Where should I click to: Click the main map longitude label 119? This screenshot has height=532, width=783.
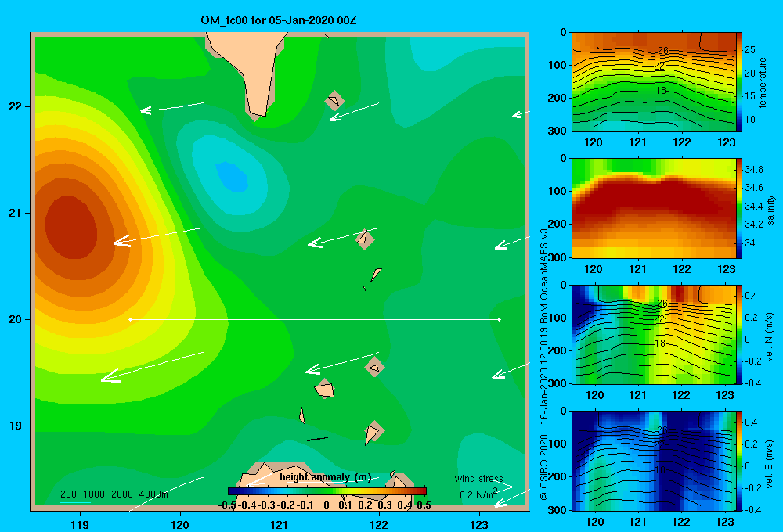coord(80,524)
